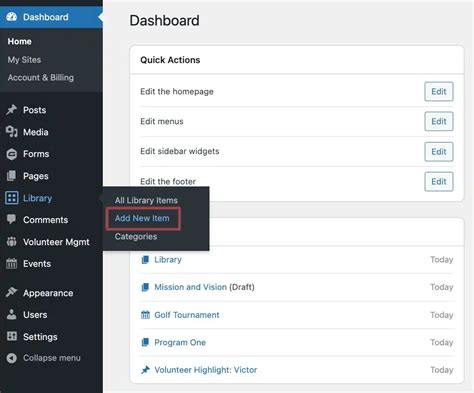Open Categories in Library submenu
The width and height of the screenshot is (474, 393).
click(x=136, y=237)
